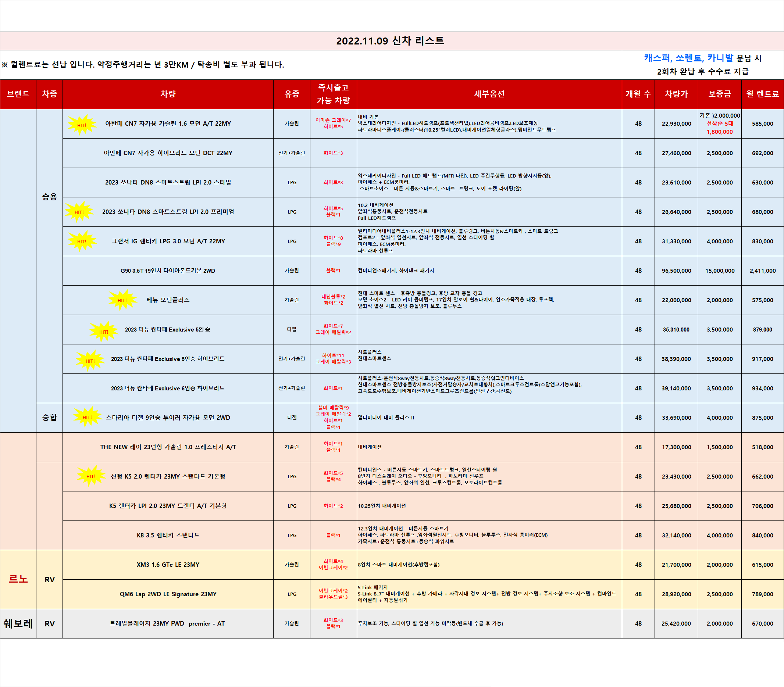Select vehicle 'G90 3.5T 19인치 다이아몬드기본 2WD'
Viewport: 784px width, 687px height.
pyautogui.click(x=168, y=271)
